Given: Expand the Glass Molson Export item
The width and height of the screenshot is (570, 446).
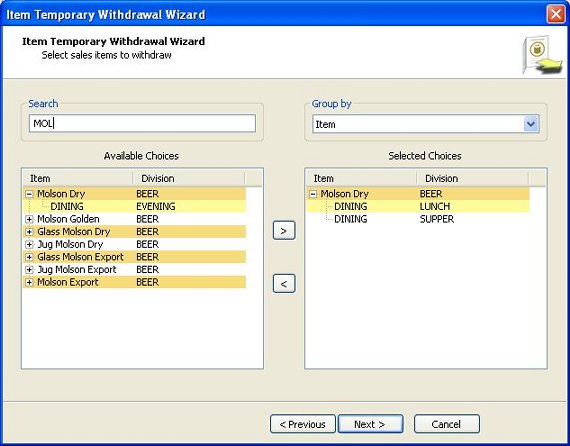Looking at the screenshot, I should coord(29,257).
